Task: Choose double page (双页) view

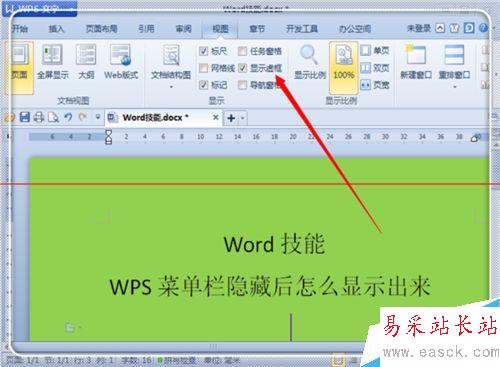Action: tap(375, 68)
